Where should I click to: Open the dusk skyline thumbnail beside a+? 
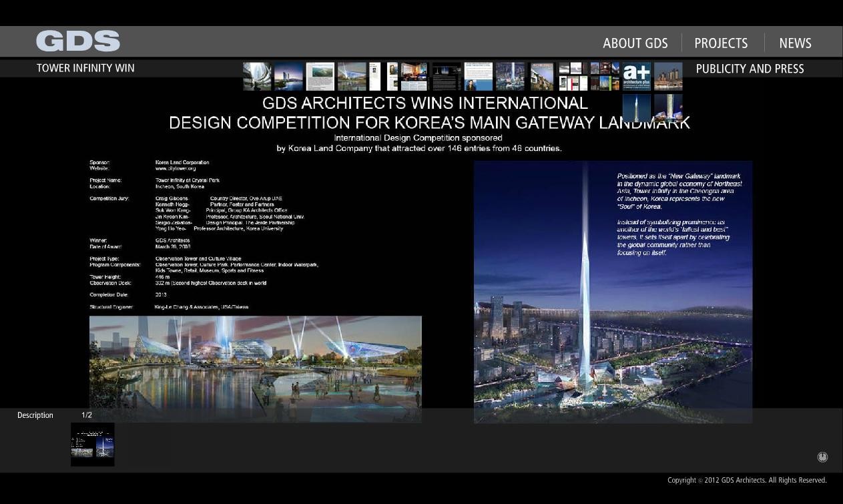click(668, 77)
